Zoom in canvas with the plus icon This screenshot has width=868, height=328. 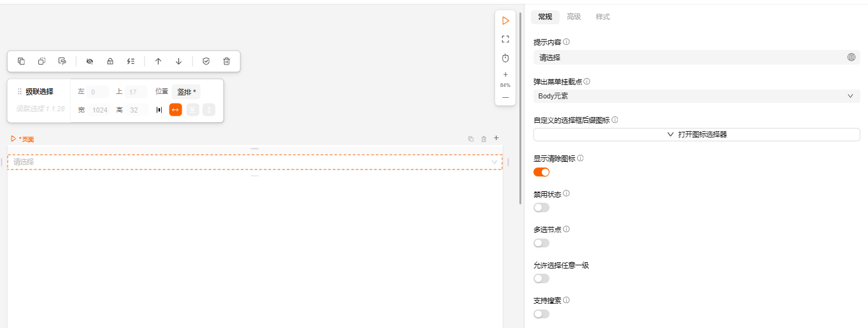(505, 74)
